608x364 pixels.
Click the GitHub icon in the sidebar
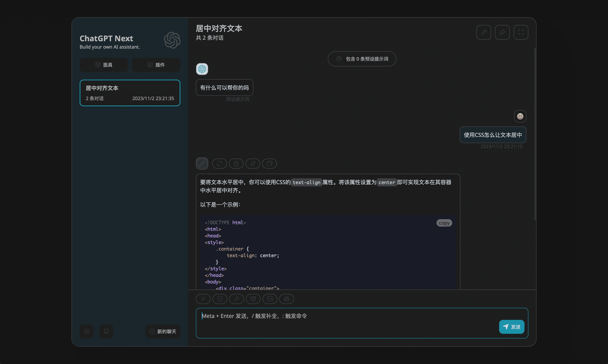[x=106, y=331]
